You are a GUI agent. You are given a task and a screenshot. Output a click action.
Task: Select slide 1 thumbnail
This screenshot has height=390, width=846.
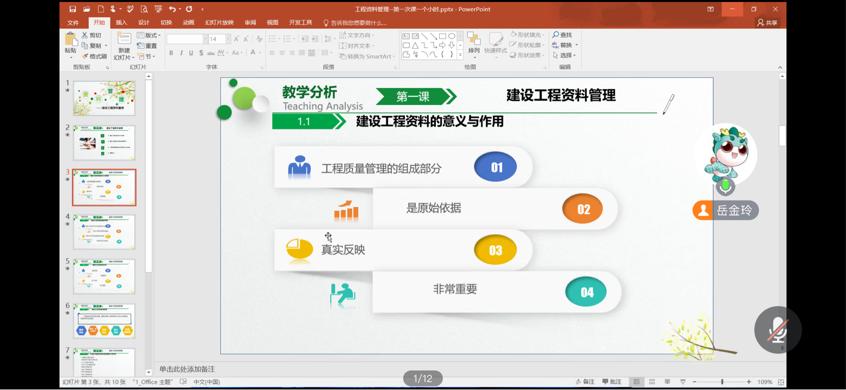[104, 98]
